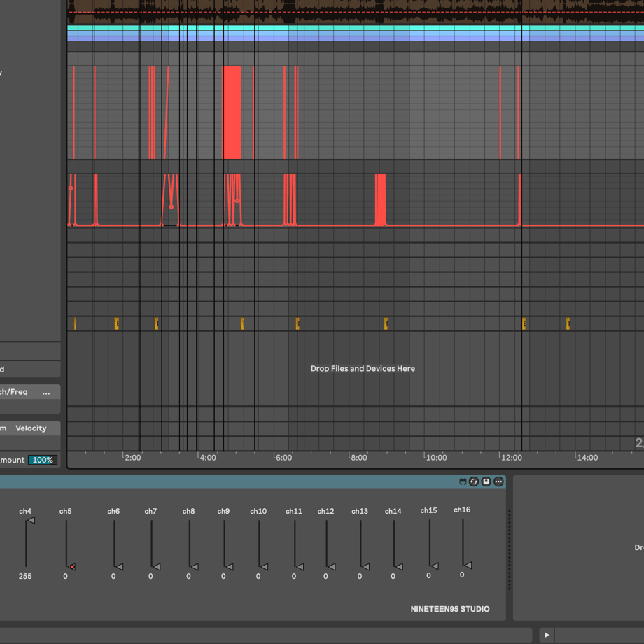Select the wide red automation block near 4:30
Screen dimensions: 644x644
tap(232, 112)
